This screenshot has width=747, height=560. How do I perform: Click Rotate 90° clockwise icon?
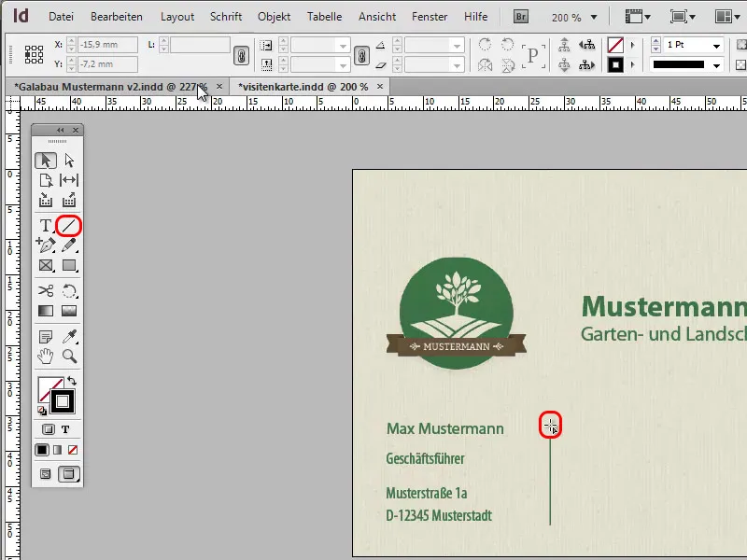[x=485, y=45]
